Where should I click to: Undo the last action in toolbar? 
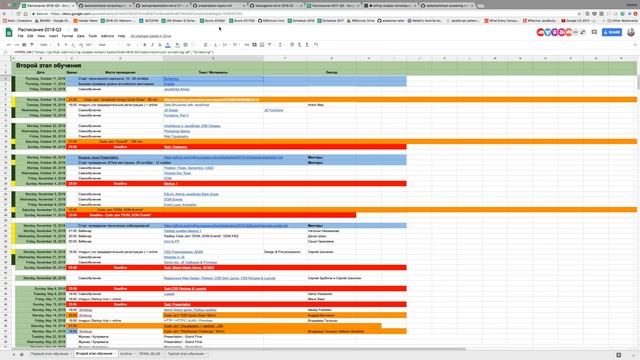pyautogui.click(x=9, y=44)
